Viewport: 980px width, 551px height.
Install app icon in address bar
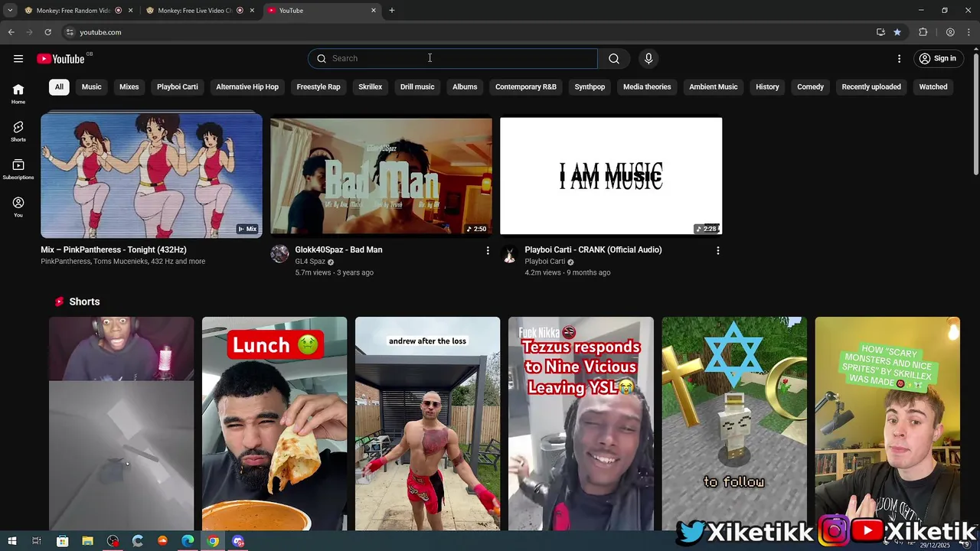point(880,32)
